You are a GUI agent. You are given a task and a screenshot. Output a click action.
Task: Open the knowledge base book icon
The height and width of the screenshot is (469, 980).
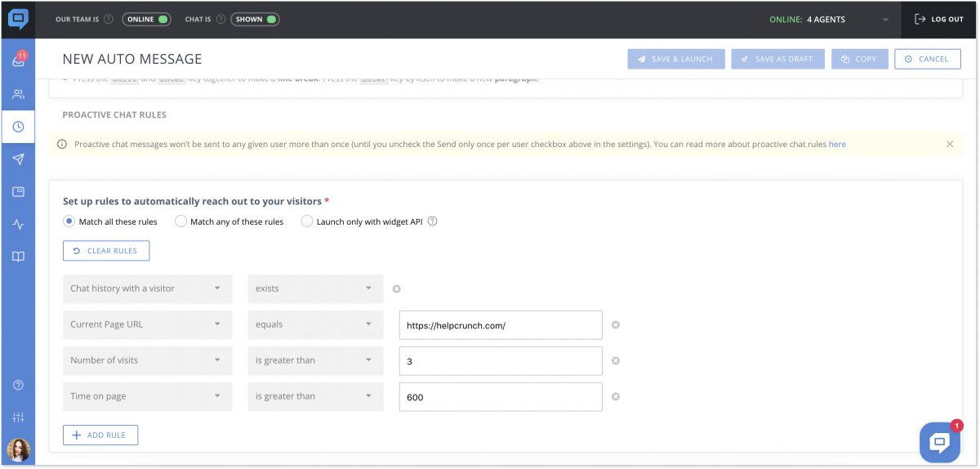[18, 257]
